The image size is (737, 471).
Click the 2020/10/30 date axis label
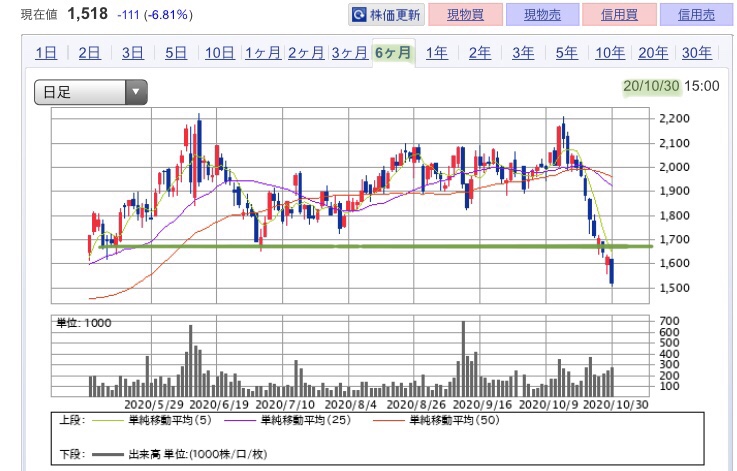(x=616, y=405)
